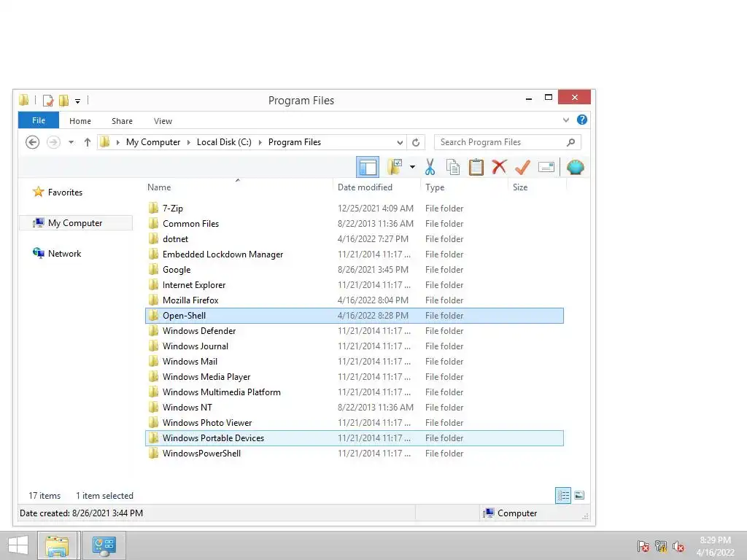
Task: Toggle the navigation pane toolbar button
Action: pos(368,167)
